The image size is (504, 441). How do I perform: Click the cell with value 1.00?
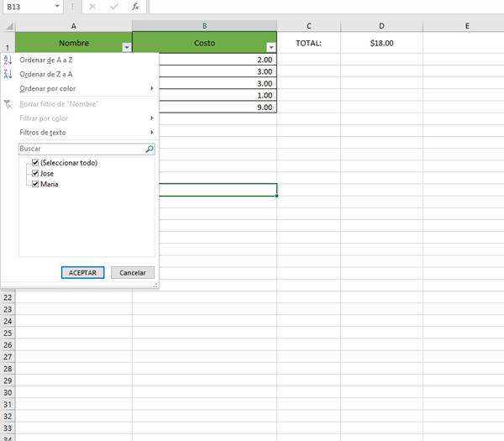(x=218, y=96)
